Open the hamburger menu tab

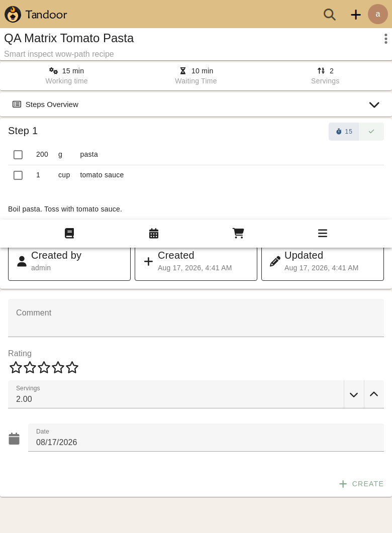pyautogui.click(x=322, y=233)
